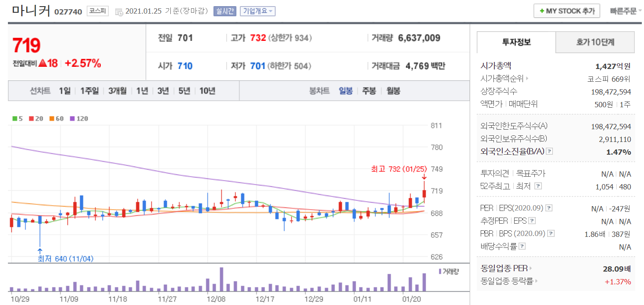Open the 기업개요 dropdown
Screen dimensions: 644x305
(258, 11)
